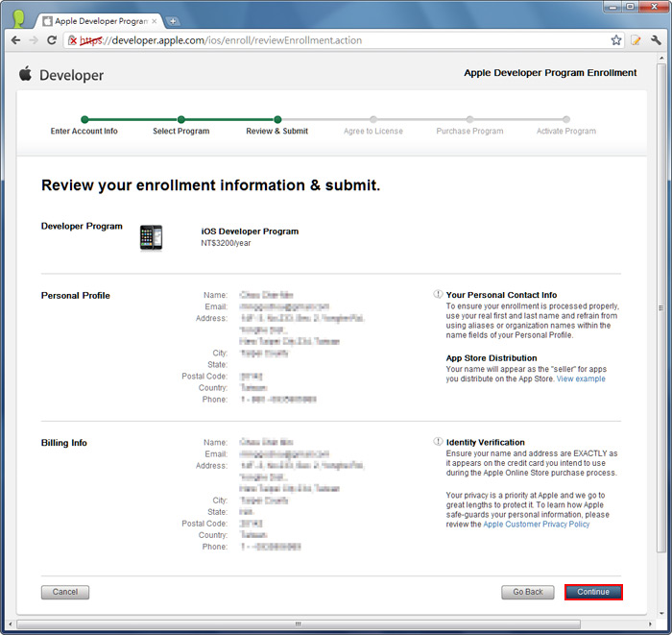Viewport: 672px width, 635px height.
Task: Click the progress dot above Activate Program
Action: click(566, 119)
